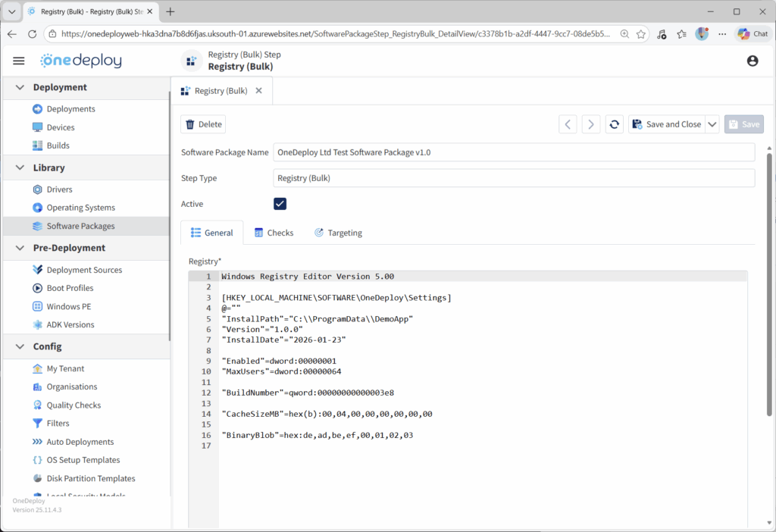Click the Save button

click(x=744, y=124)
